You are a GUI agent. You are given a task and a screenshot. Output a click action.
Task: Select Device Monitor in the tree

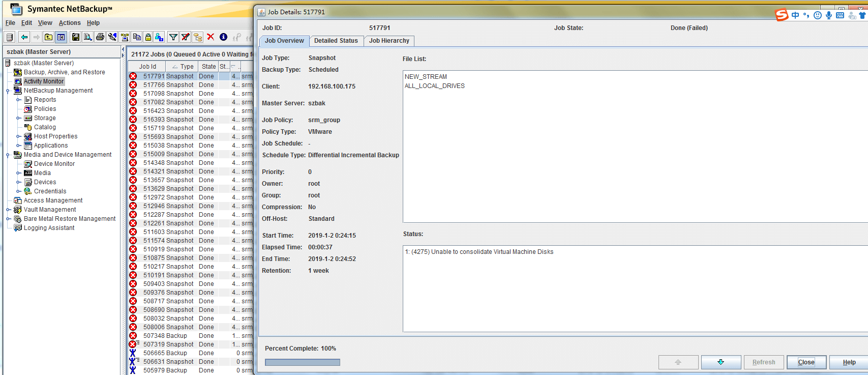[54, 164]
